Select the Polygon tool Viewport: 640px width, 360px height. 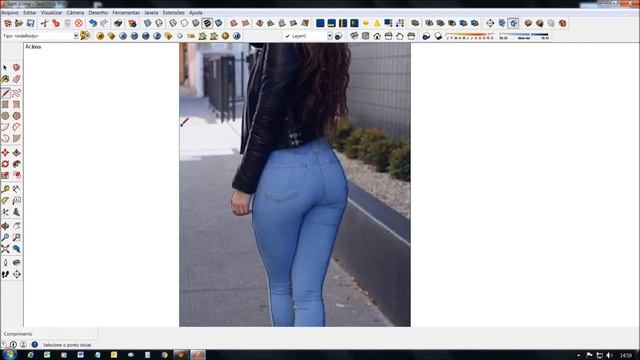pos(16,116)
